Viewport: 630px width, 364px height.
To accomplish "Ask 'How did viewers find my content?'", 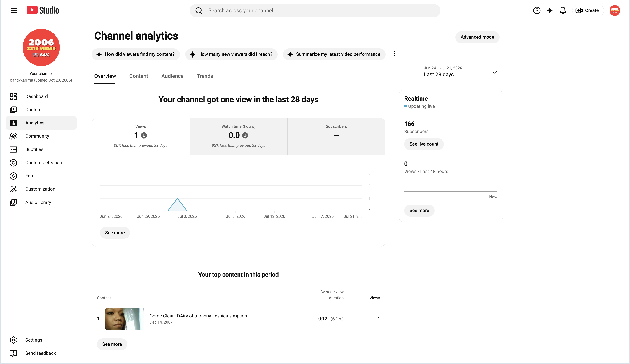I will click(x=136, y=54).
